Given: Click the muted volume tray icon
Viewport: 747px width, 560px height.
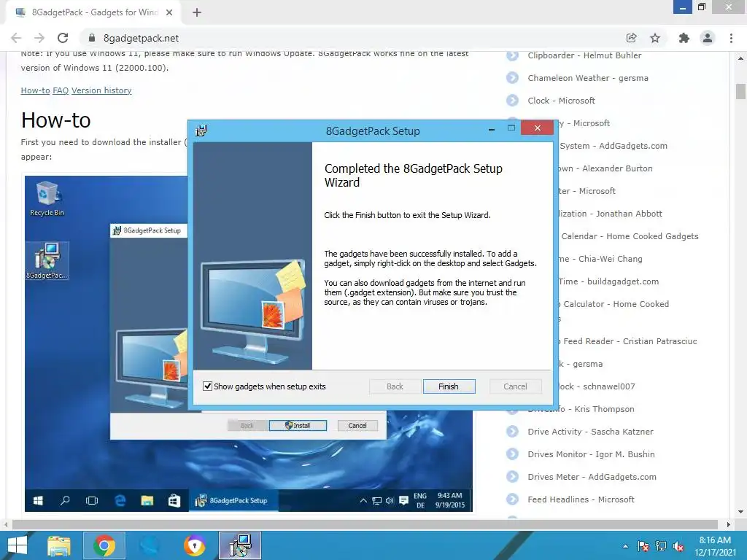Looking at the screenshot, I should [x=678, y=546].
